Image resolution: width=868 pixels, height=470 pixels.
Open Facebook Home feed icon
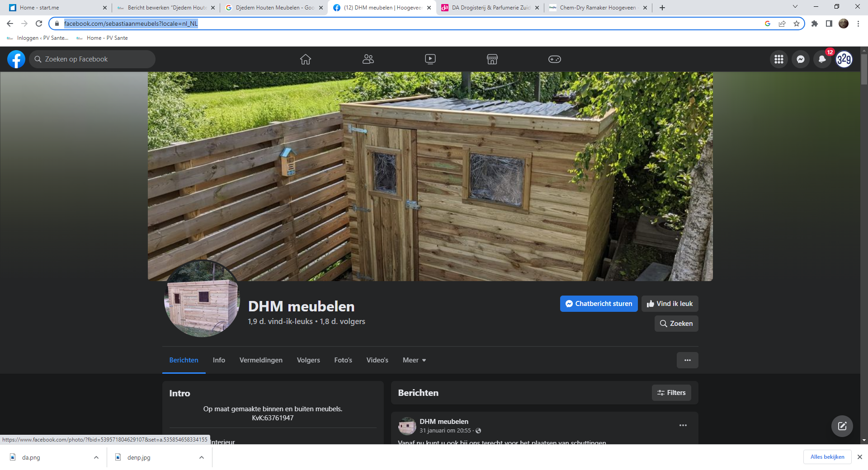coord(306,59)
